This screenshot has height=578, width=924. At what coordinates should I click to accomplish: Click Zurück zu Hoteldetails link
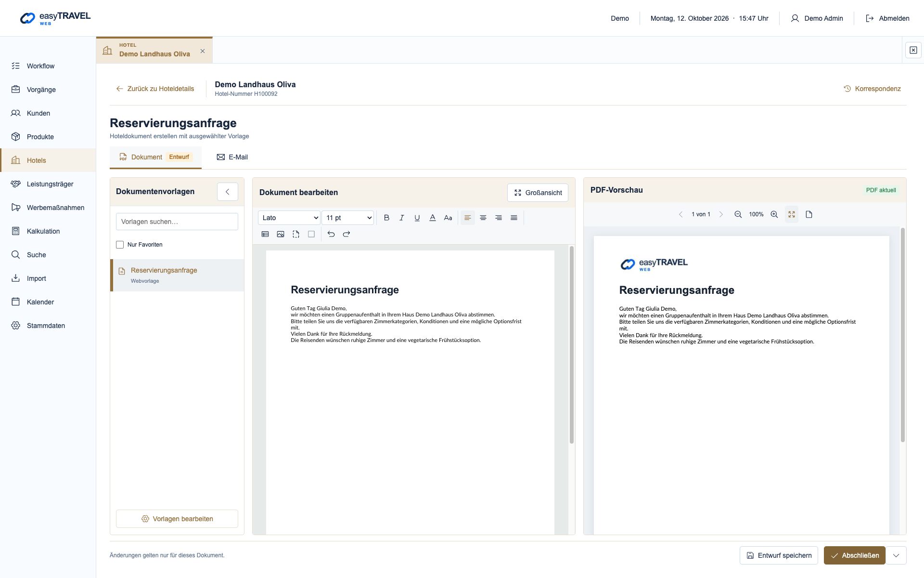click(155, 89)
